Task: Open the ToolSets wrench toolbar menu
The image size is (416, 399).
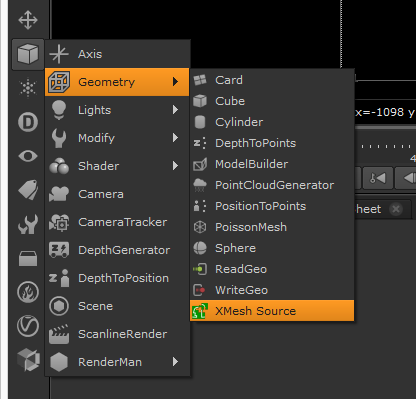Action: (x=28, y=224)
